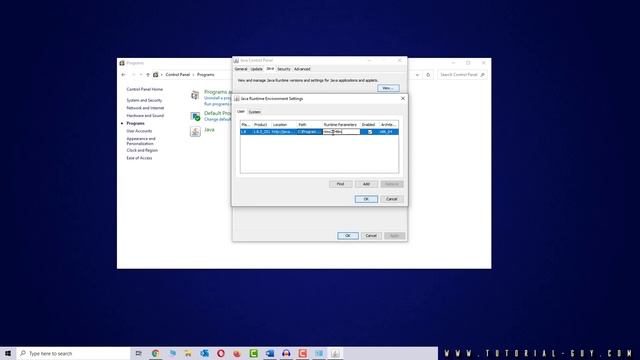Open Word from the taskbar

(x=270, y=353)
